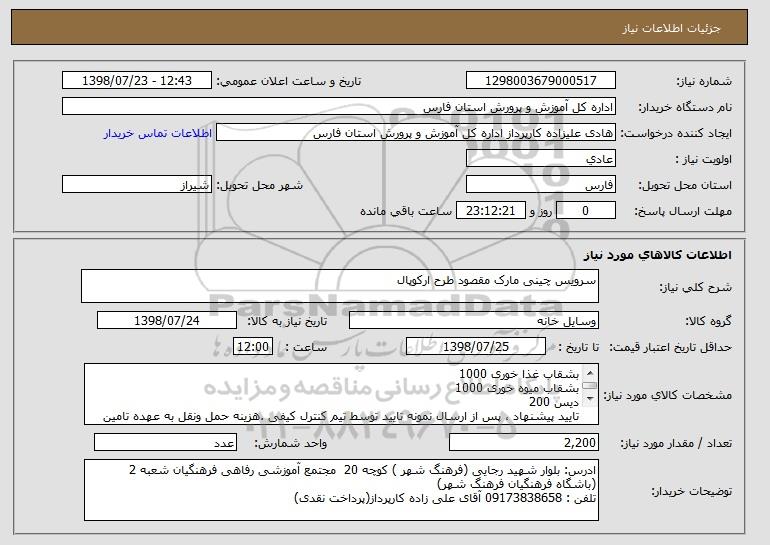Click the label توضیحات خریدار
The image size is (770, 545).
click(691, 491)
